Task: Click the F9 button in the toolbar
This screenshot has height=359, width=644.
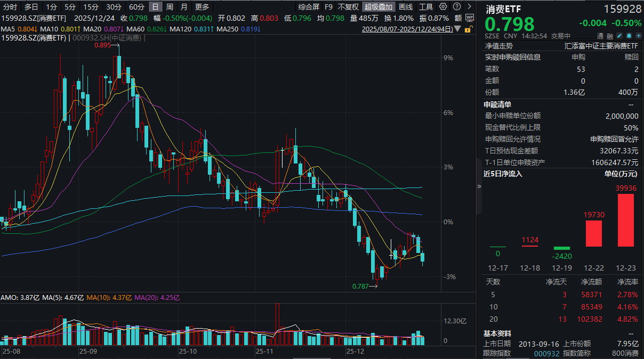Action: pos(329,6)
